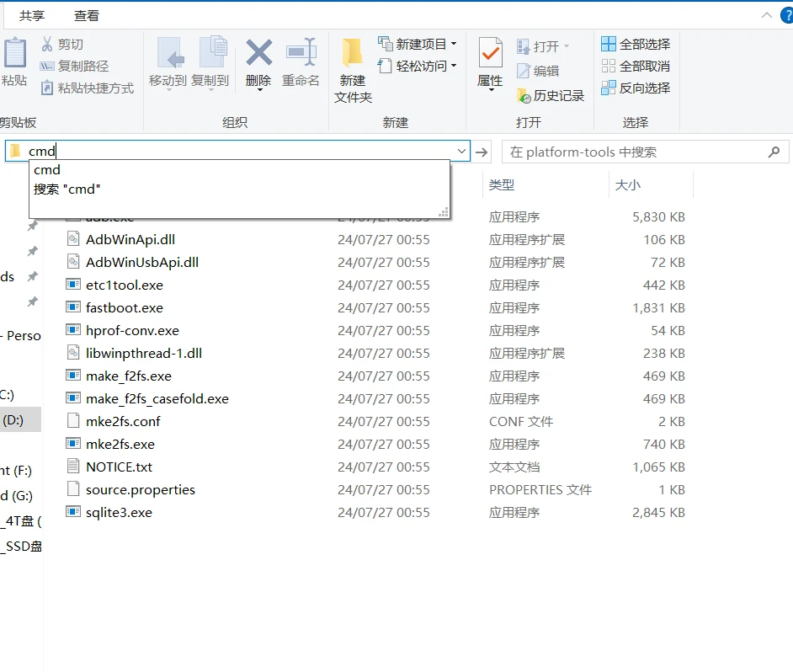Viewport: 793px width, 672px height.
Task: Click the Copy to icon
Action: pyautogui.click(x=213, y=52)
